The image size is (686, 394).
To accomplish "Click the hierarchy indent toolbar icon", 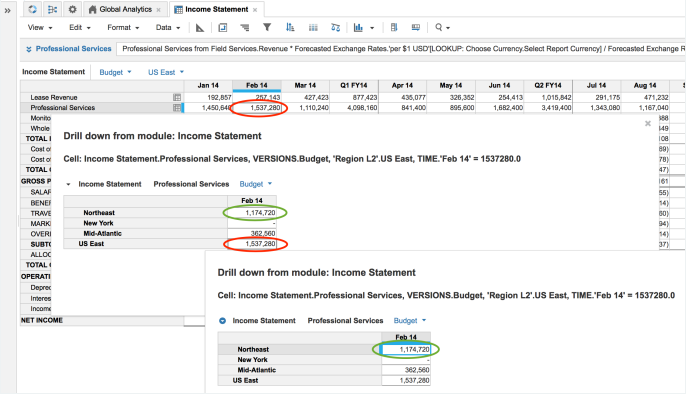I will [x=245, y=28].
